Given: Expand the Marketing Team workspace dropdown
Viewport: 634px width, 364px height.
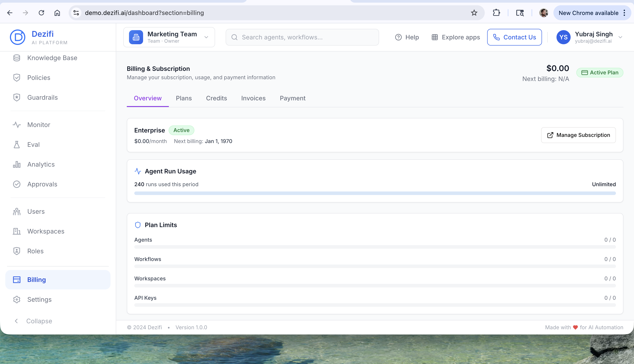Looking at the screenshot, I should point(206,37).
